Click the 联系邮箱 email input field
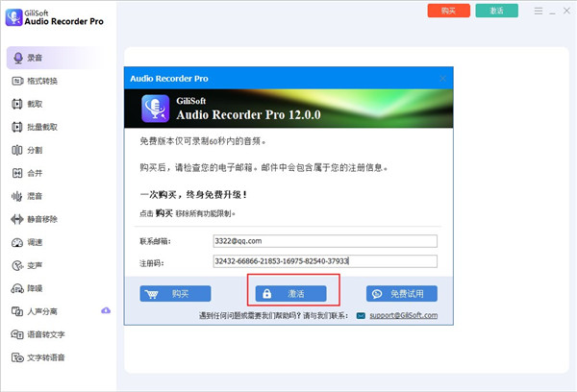577x392 pixels. (325, 241)
